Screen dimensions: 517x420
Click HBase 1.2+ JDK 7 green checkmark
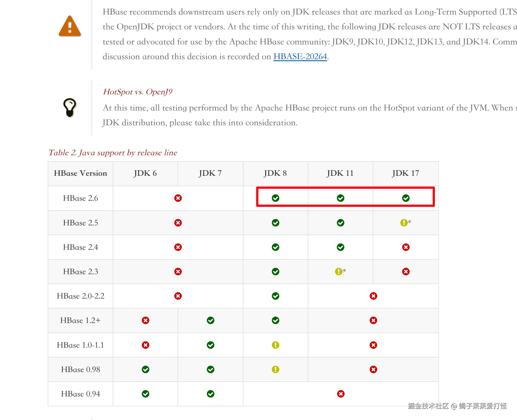coord(211,320)
